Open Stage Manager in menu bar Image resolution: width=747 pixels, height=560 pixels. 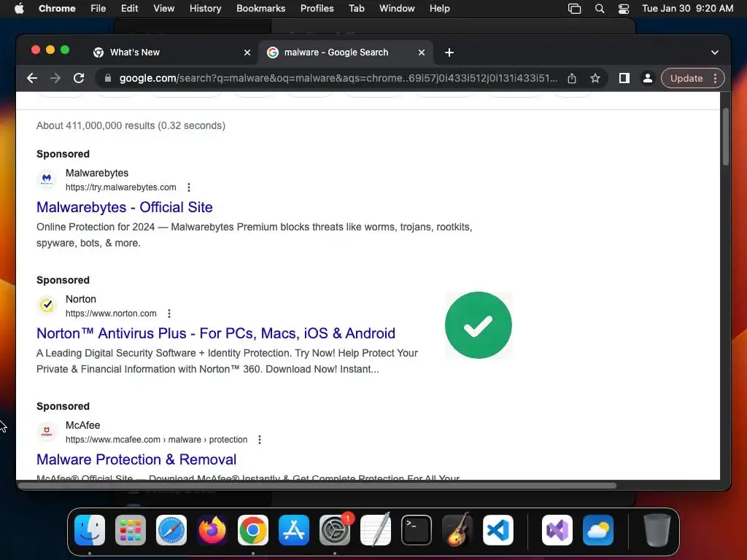[x=575, y=9]
